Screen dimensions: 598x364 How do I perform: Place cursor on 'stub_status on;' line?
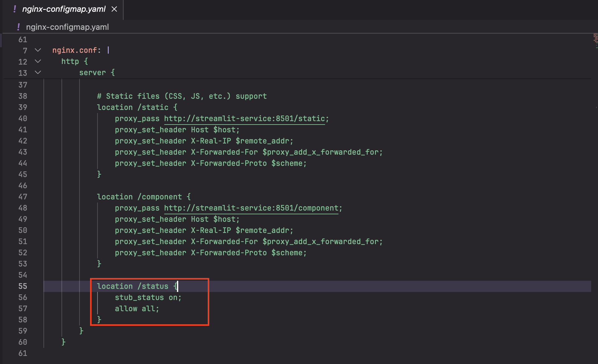(148, 298)
